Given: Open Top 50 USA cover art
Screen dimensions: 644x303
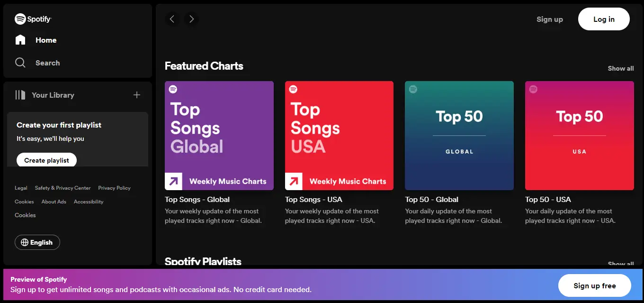Looking at the screenshot, I should pyautogui.click(x=580, y=136).
